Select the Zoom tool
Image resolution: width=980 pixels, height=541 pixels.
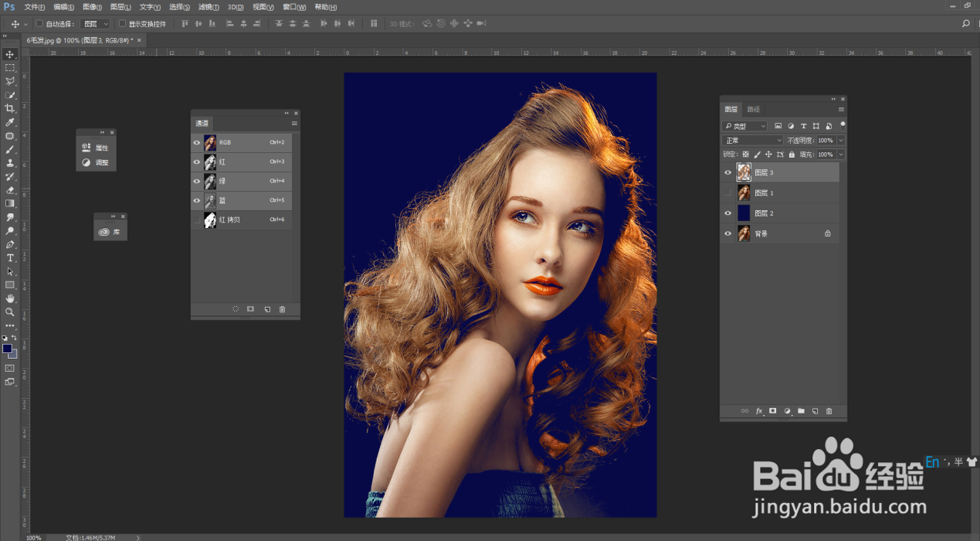[x=10, y=311]
